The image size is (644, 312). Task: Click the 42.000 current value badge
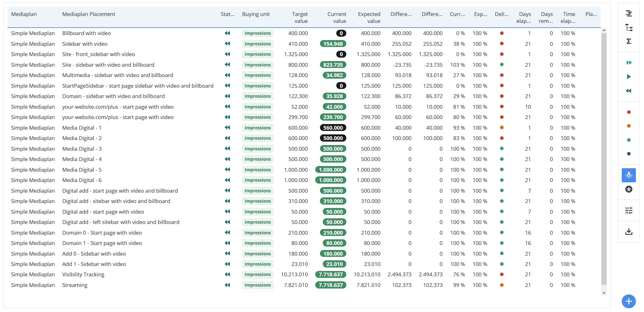coord(334,107)
